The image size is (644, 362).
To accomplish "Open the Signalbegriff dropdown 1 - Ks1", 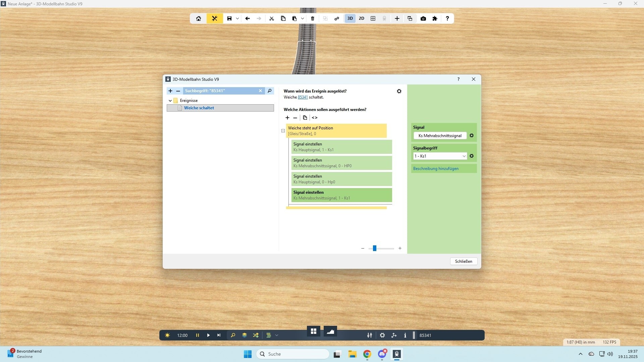I will click(x=440, y=156).
